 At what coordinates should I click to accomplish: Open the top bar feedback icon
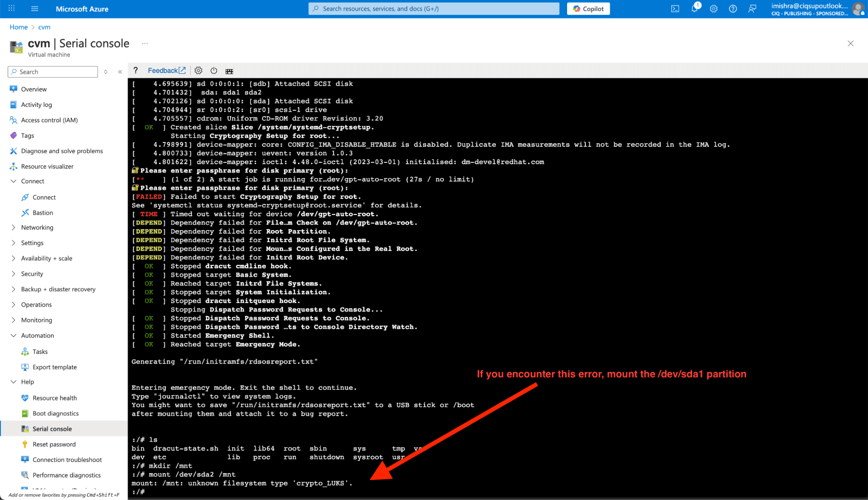tap(752, 9)
